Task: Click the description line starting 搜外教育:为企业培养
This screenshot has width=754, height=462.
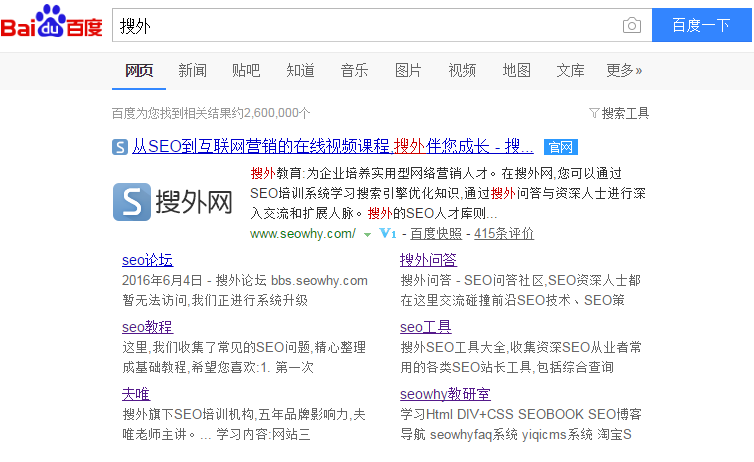Action: (436, 173)
